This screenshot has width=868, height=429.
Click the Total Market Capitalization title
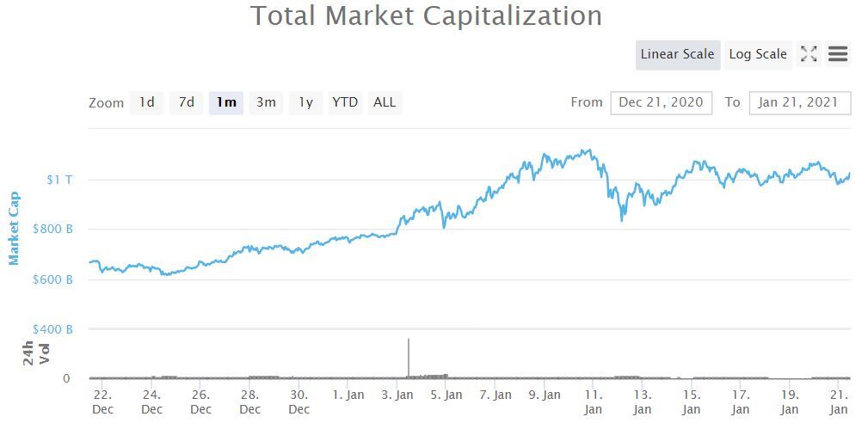426,15
